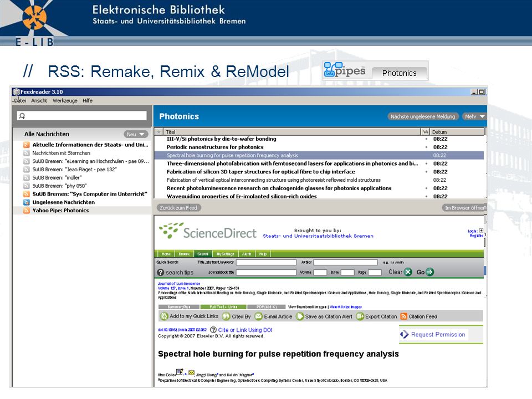Open article Fabrication of vertical optical interconnecting structure

(x=273, y=180)
